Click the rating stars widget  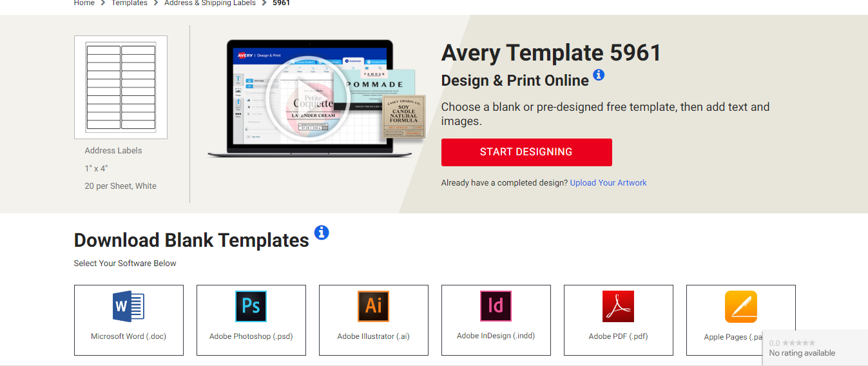click(x=798, y=343)
